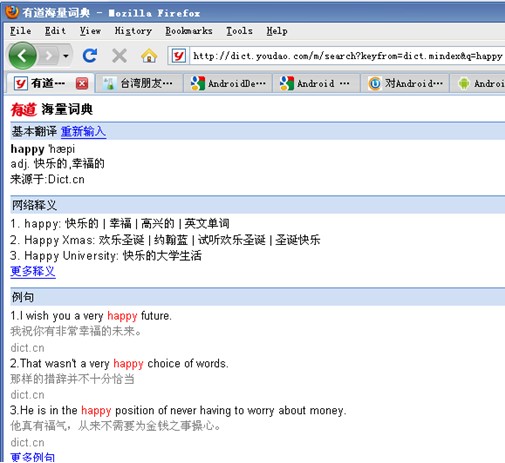Click the 重新输入 link
505x463 pixels.
click(83, 131)
